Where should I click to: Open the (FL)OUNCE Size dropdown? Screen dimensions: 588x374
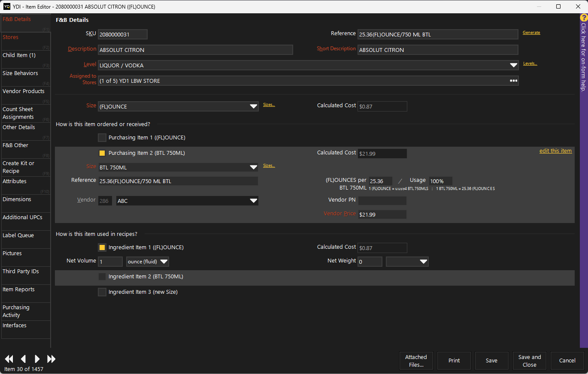point(254,106)
